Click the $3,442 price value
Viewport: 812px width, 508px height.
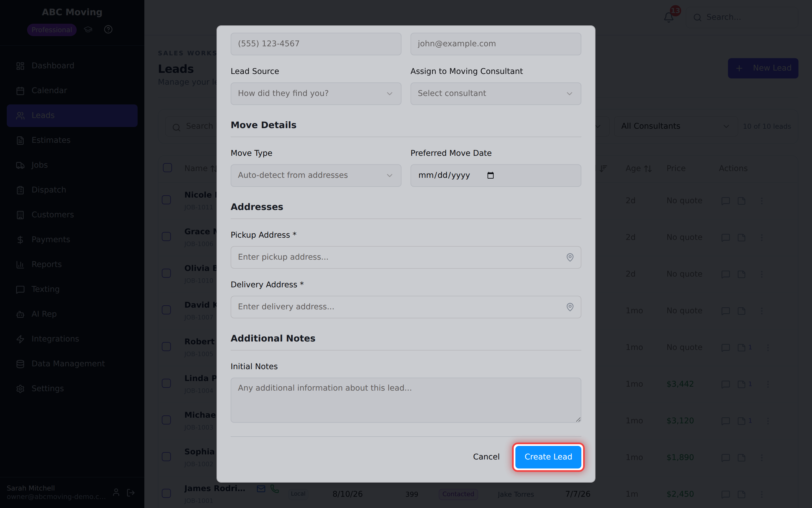pos(680,384)
